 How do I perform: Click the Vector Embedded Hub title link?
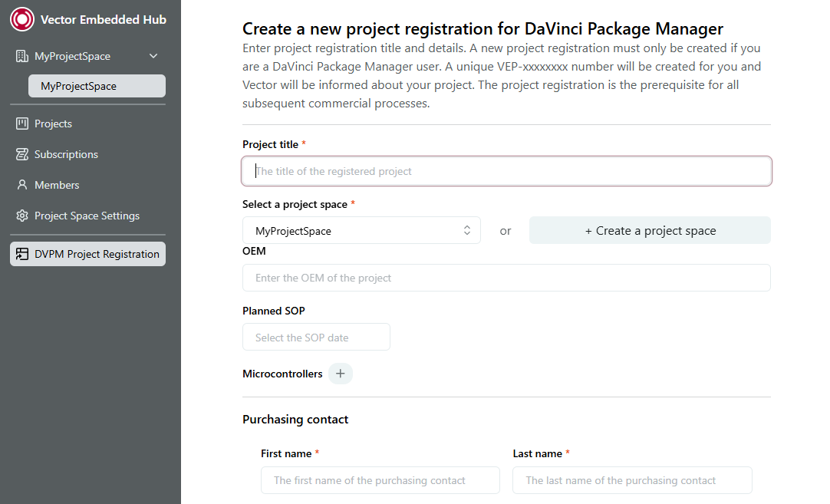104,20
